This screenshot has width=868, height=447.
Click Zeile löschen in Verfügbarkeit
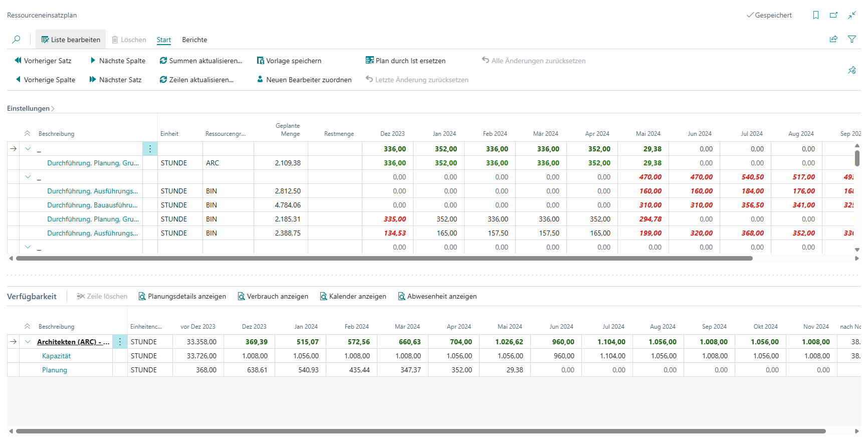(102, 296)
